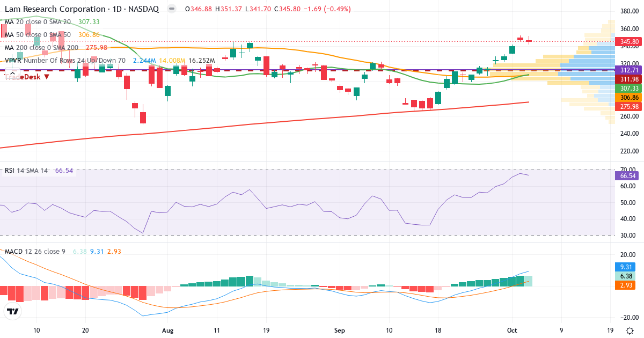Click the orange 306.86 price axis label
Viewport: 644px width, 338px height.
(629, 98)
